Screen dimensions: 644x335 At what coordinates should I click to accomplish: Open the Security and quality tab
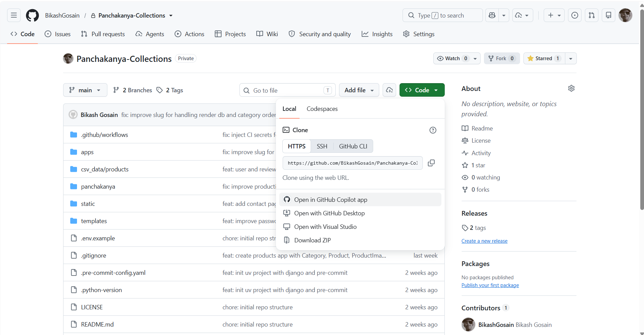(x=320, y=34)
